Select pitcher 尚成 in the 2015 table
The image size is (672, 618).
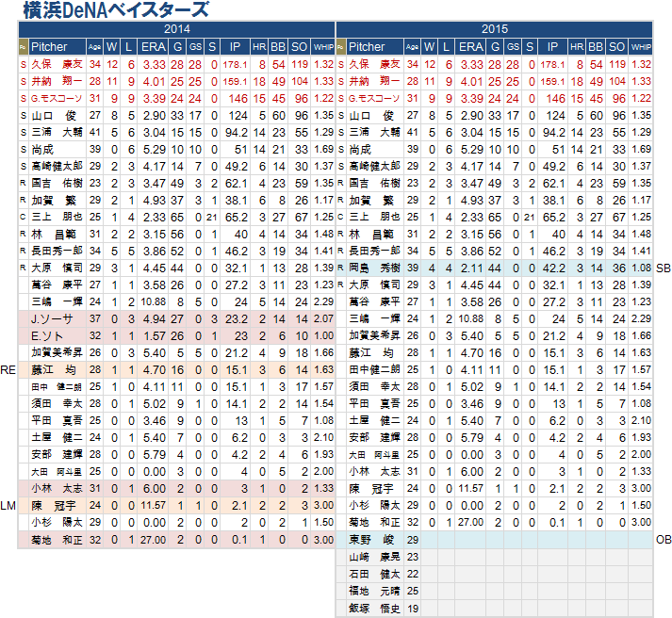coord(360,150)
